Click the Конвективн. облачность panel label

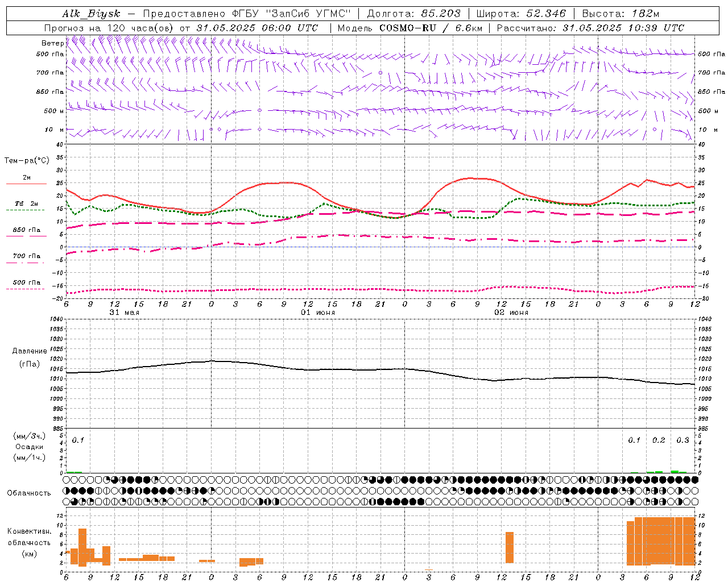click(x=29, y=537)
